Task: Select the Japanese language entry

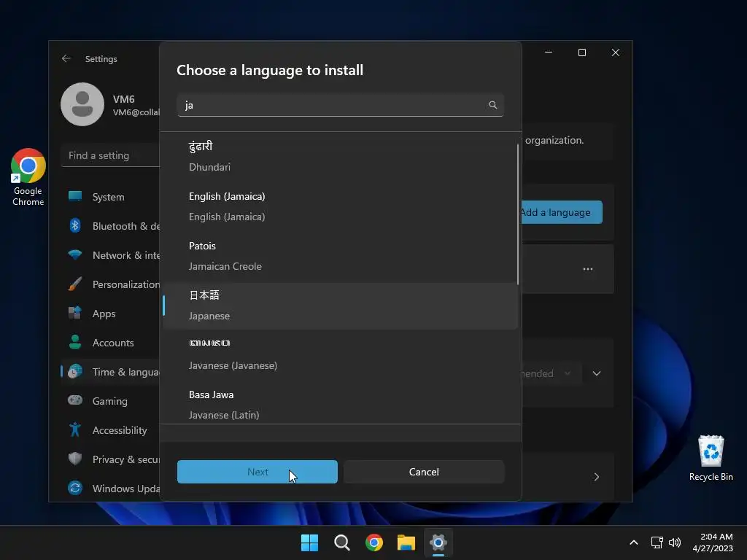Action: pos(340,306)
